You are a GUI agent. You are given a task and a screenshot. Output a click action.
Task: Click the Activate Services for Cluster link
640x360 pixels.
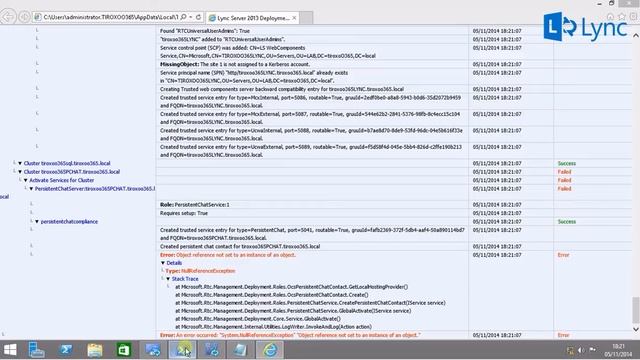coord(62,180)
